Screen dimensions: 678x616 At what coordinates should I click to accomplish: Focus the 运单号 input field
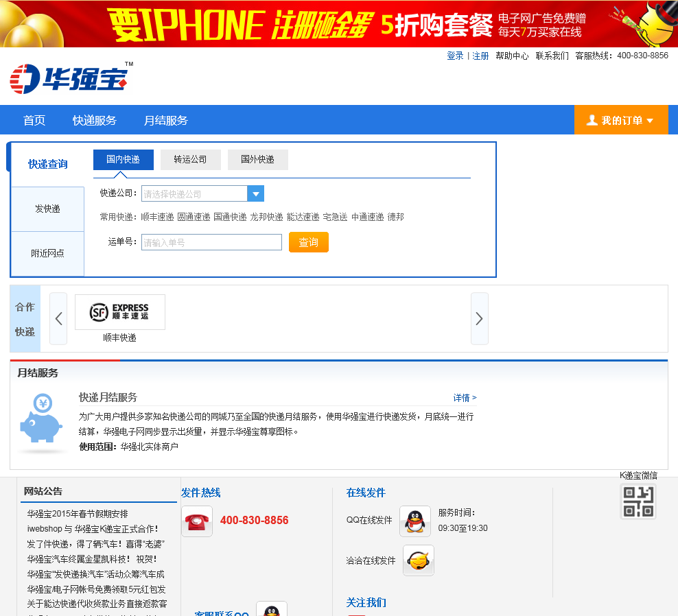(211, 242)
